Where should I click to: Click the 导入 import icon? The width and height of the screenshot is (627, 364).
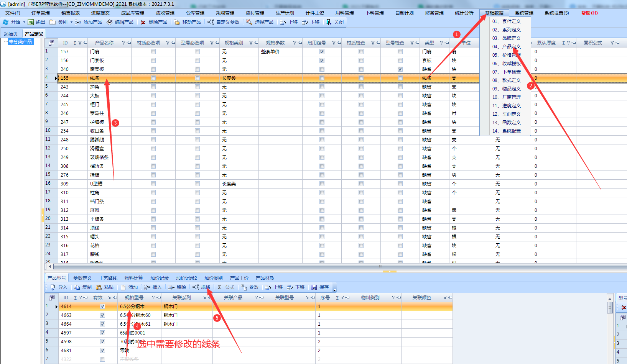tap(53, 287)
